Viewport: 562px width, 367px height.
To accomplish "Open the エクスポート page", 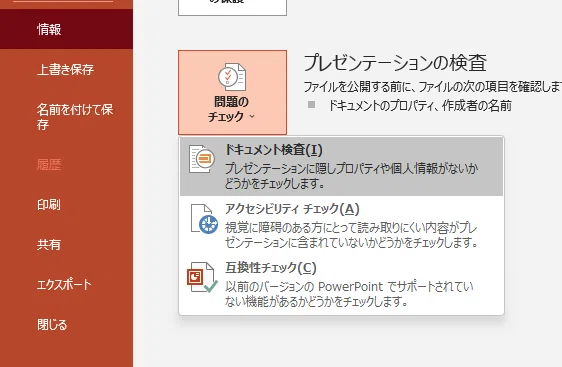I will coord(66,285).
